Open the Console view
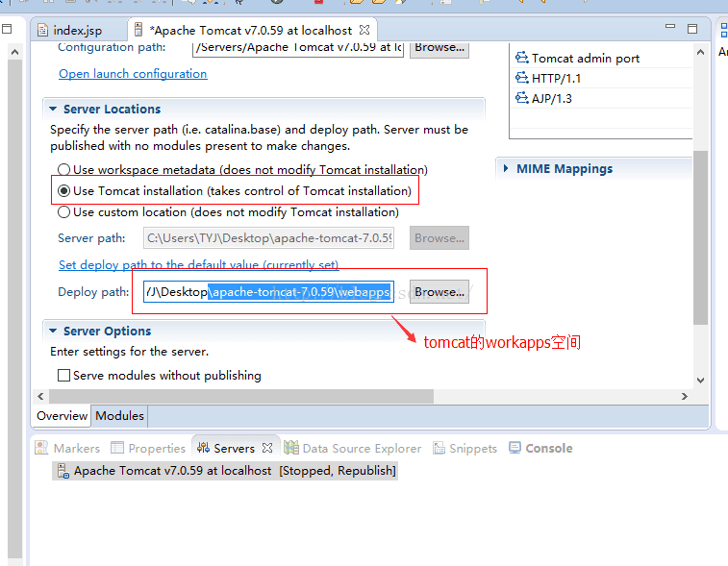 point(540,448)
